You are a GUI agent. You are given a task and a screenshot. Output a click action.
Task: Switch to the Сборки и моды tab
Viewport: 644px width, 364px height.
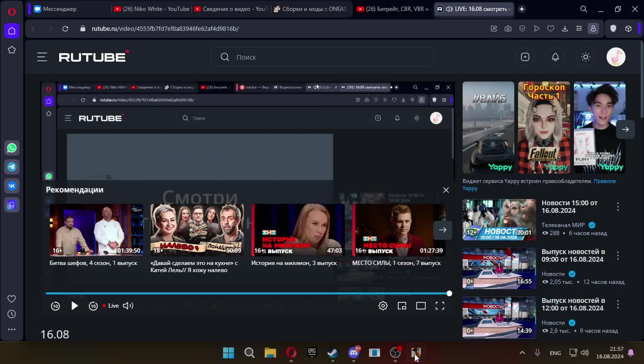click(x=311, y=9)
